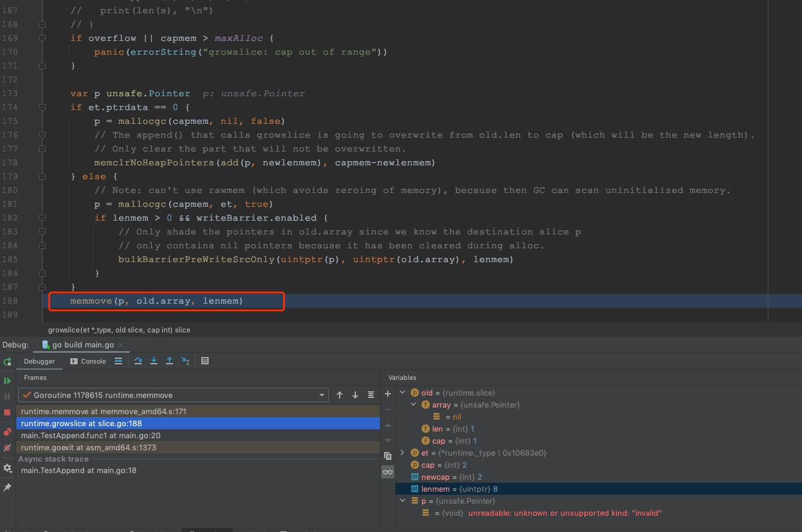The width and height of the screenshot is (802, 532).
Task: Step Out of current function
Action: click(x=170, y=361)
